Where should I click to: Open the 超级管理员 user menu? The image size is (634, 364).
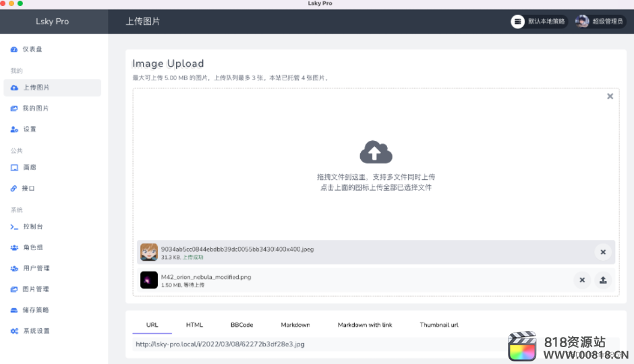click(x=600, y=22)
